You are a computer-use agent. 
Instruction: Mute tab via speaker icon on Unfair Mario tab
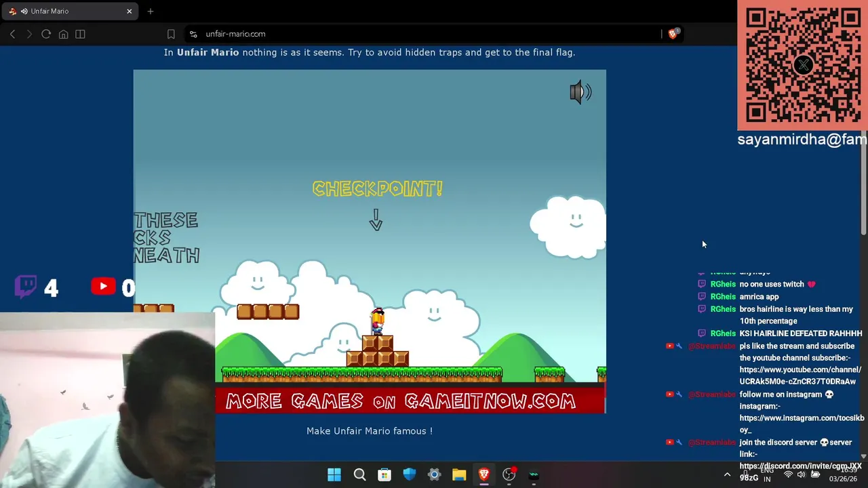click(24, 11)
